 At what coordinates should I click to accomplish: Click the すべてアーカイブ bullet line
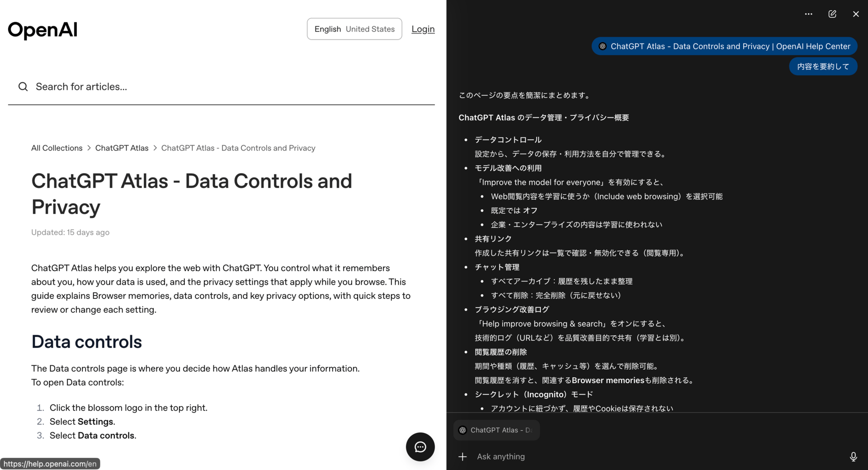click(x=562, y=281)
